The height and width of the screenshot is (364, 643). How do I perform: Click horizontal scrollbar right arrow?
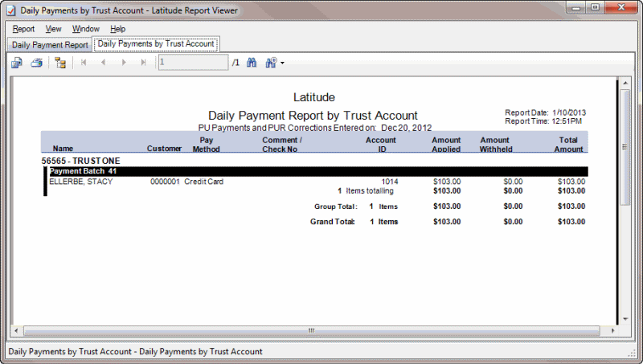pos(612,330)
